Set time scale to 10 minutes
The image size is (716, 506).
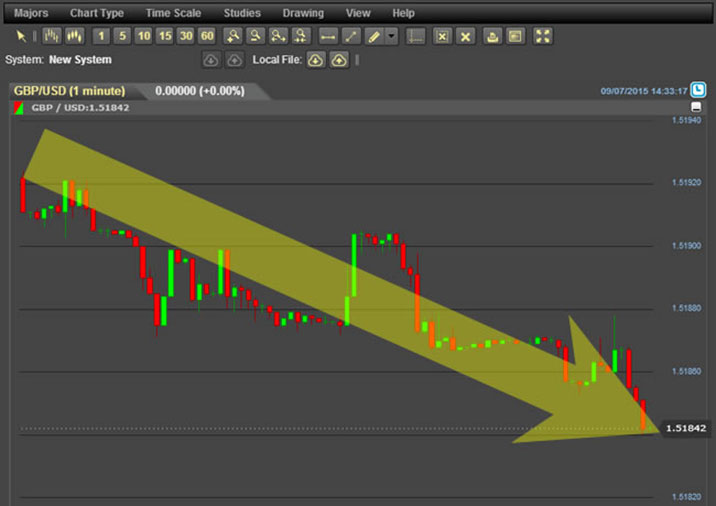[144, 36]
